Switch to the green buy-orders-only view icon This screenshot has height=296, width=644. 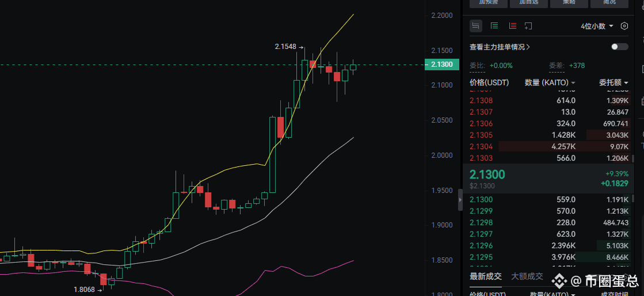(x=494, y=26)
